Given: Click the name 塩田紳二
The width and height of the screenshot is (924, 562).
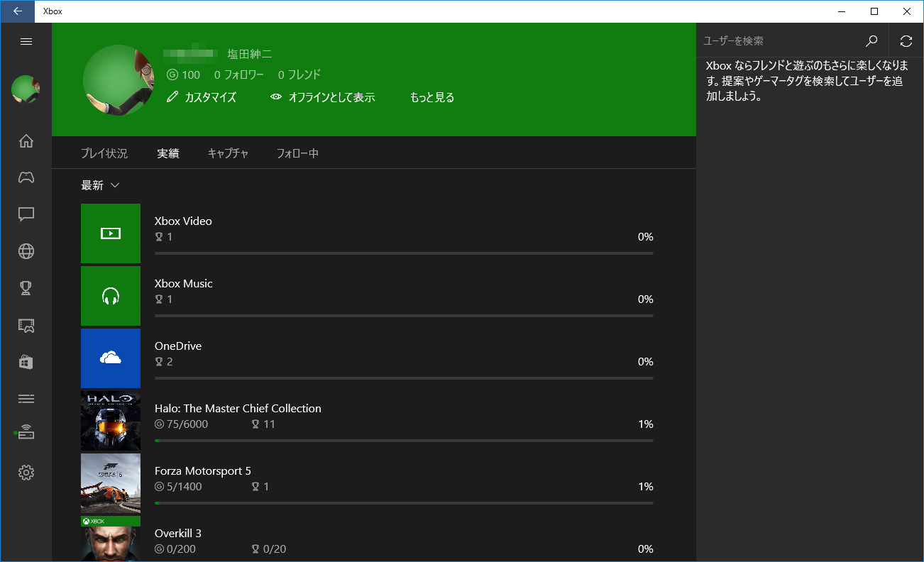Looking at the screenshot, I should pos(250,54).
